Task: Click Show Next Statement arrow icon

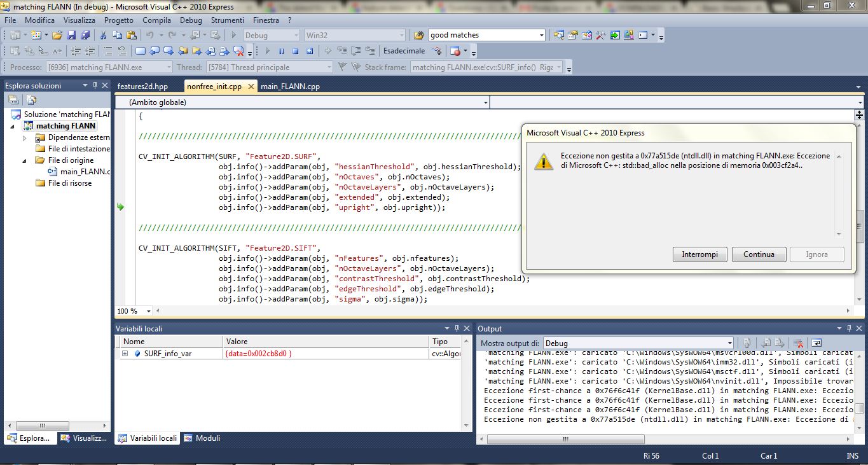Action: 327,51
